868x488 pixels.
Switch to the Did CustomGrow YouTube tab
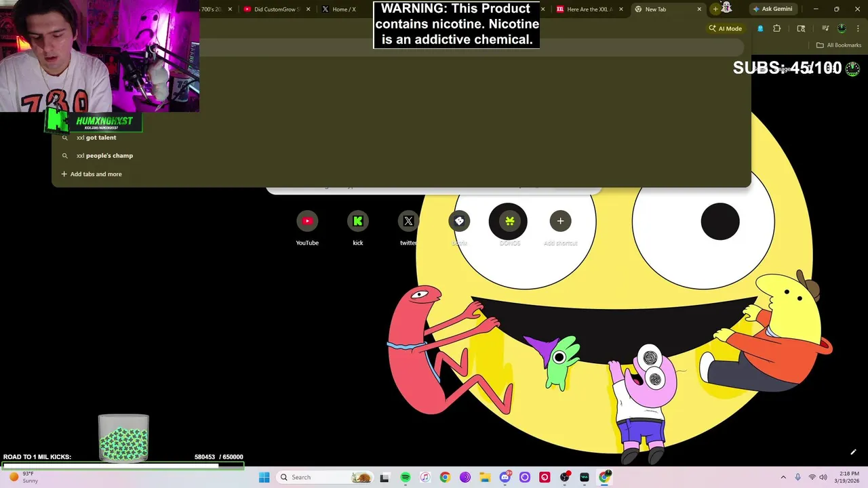coord(275,9)
